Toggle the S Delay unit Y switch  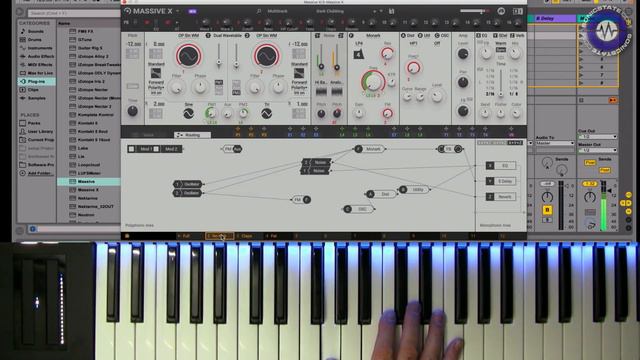(x=490, y=181)
